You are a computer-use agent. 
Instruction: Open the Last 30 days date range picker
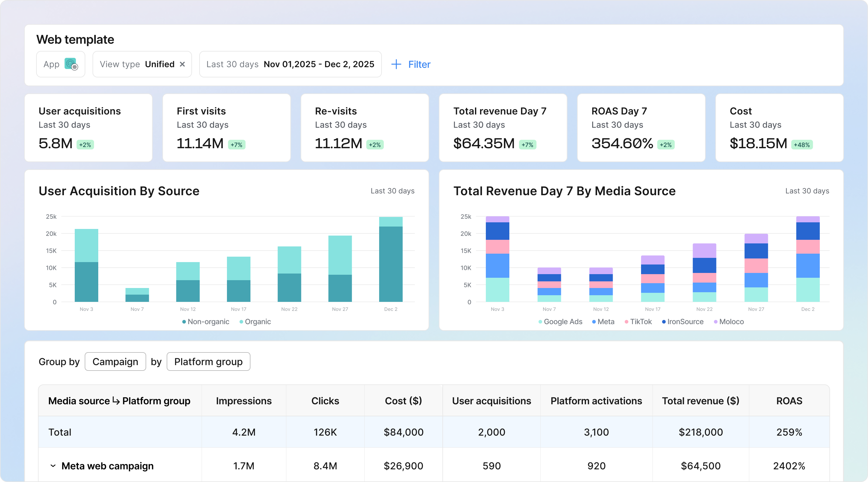(x=290, y=64)
